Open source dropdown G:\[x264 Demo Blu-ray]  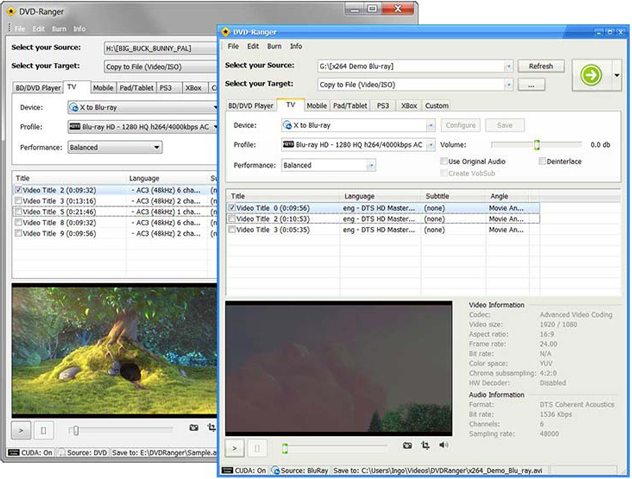point(509,66)
